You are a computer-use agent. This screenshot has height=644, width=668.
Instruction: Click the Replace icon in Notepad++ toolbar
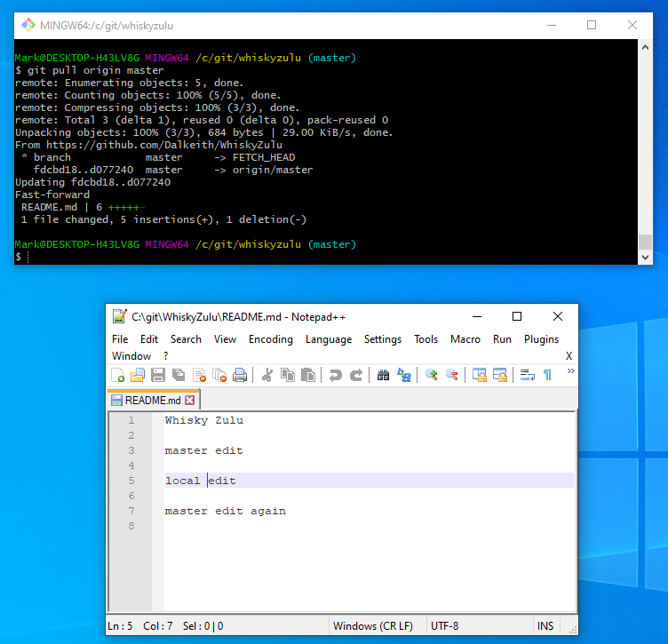[x=404, y=375]
